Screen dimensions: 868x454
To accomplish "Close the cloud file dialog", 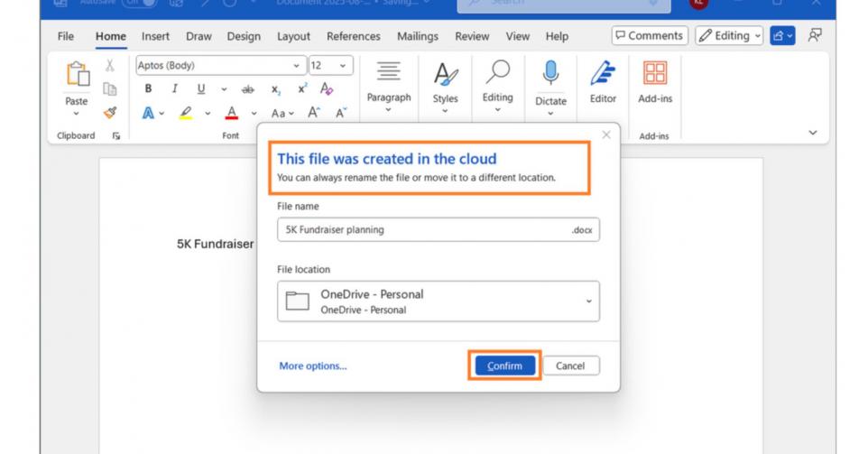I will pyautogui.click(x=606, y=134).
